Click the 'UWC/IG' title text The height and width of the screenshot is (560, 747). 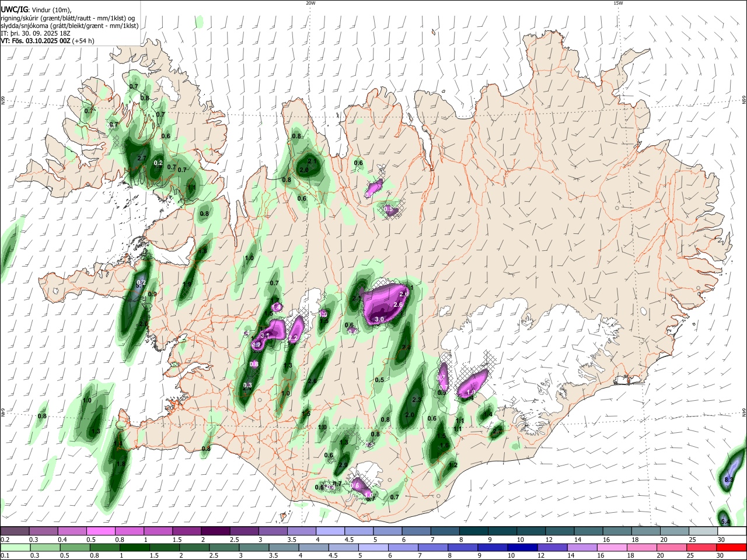[14, 10]
